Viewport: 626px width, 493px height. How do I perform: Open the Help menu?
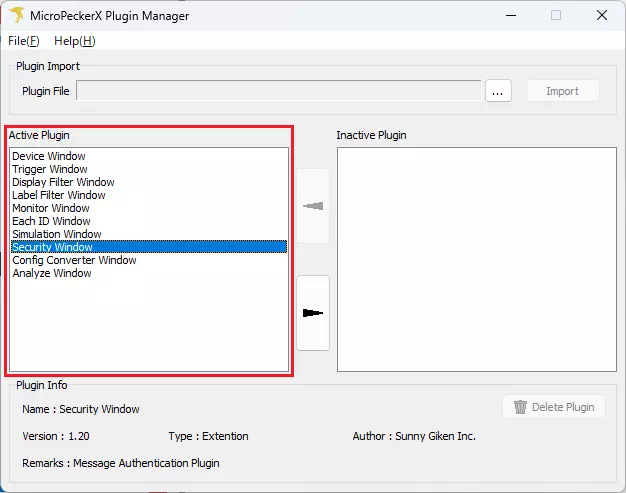point(75,41)
